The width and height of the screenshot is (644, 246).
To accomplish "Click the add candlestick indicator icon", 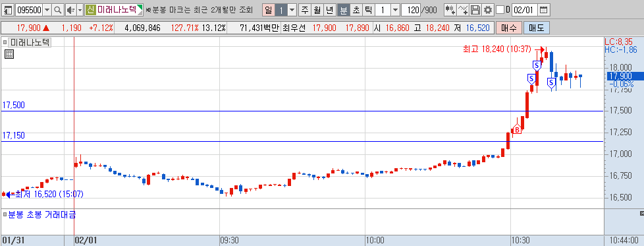I will coord(450,10).
